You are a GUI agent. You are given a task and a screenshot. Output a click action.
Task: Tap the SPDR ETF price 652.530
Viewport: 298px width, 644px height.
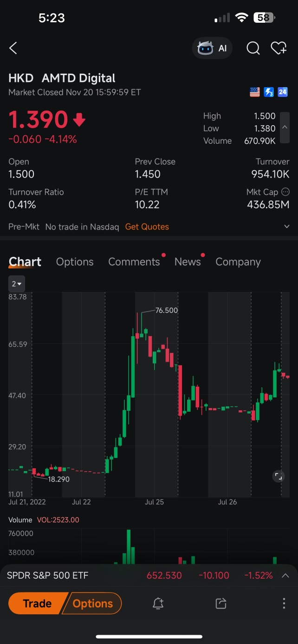tap(164, 575)
